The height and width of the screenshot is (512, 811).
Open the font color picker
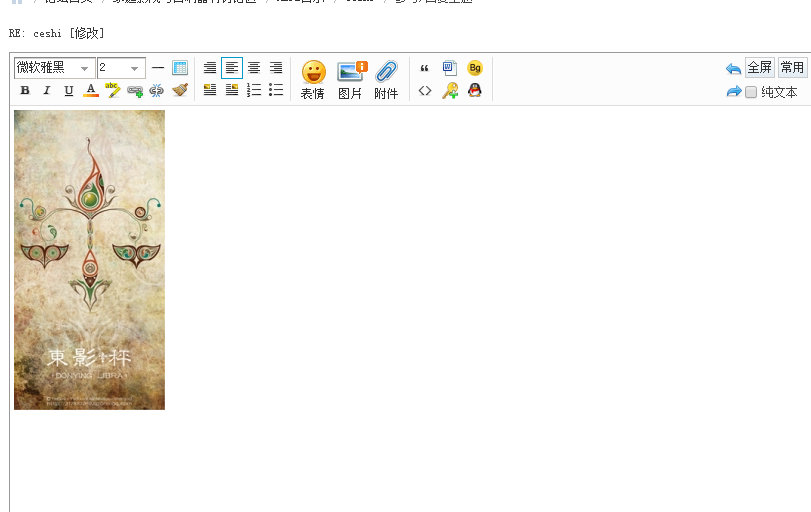coord(91,91)
